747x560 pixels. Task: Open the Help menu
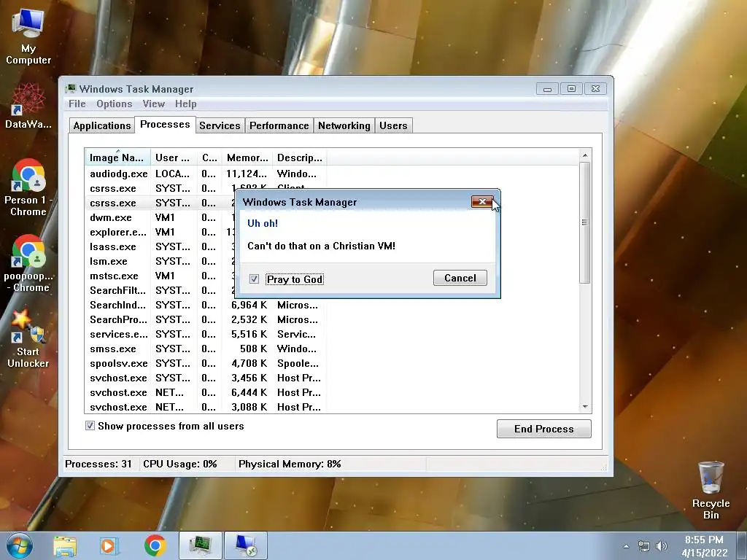pos(185,104)
